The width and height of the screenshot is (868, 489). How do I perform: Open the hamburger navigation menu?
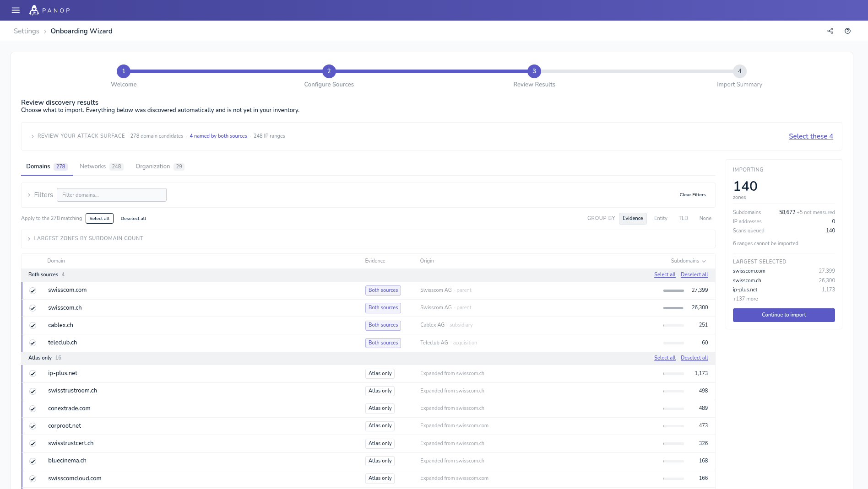16,10
